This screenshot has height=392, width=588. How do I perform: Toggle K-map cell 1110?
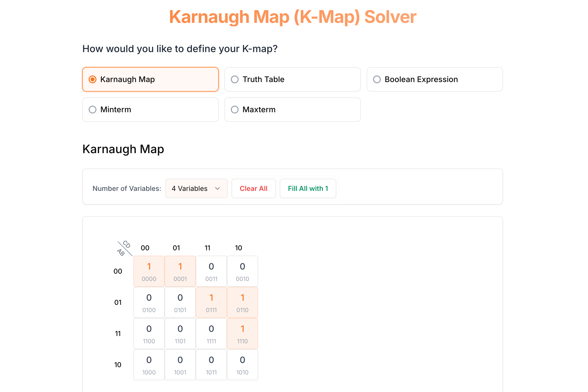pyautogui.click(x=242, y=334)
